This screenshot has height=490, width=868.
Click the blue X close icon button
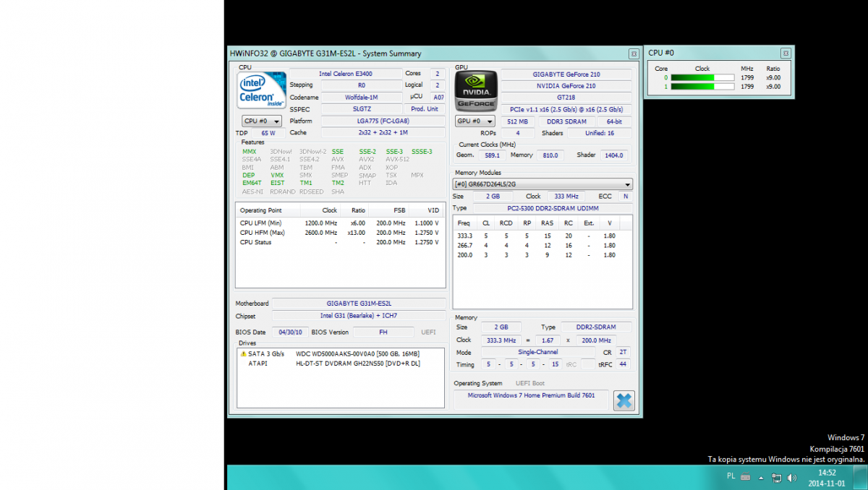tap(624, 400)
